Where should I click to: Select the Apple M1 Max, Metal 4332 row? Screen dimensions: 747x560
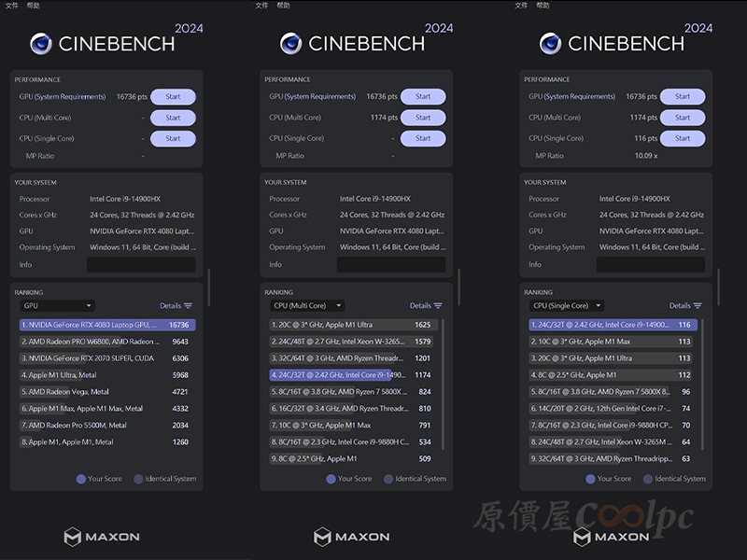[107, 408]
